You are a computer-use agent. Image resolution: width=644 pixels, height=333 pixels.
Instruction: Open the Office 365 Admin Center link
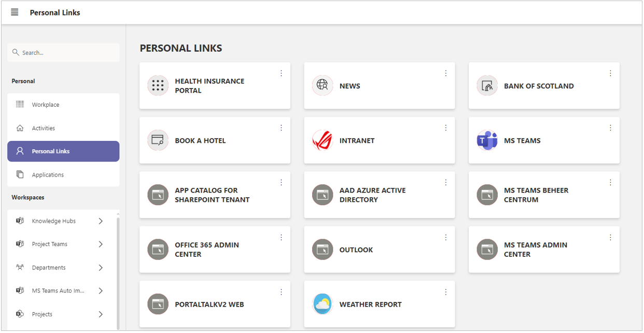pos(215,250)
